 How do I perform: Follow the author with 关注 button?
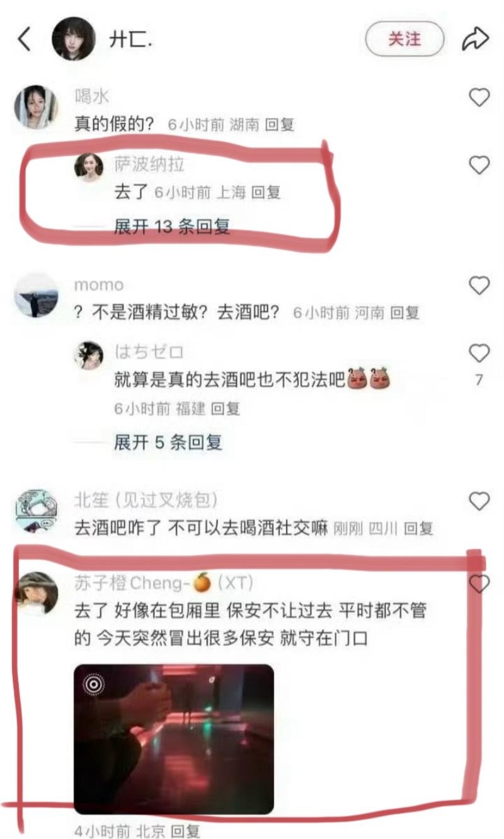(404, 39)
